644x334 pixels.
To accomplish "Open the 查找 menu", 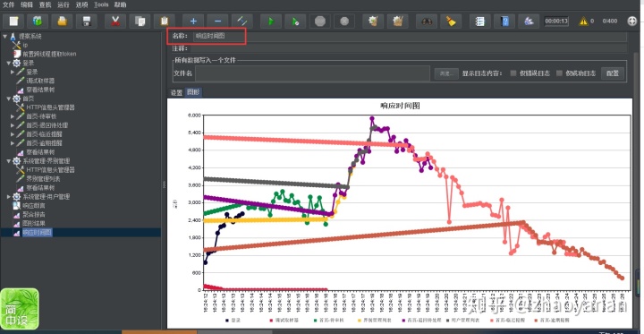I will [x=46, y=5].
